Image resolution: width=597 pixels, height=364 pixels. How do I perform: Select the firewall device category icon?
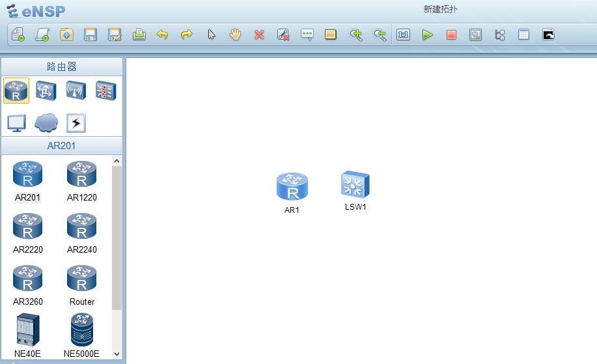tap(105, 91)
